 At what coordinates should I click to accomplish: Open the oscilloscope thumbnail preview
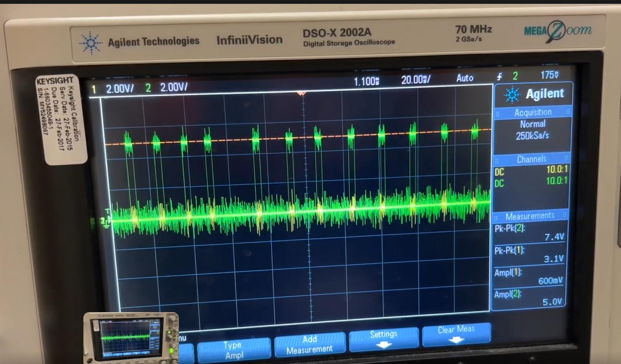(131, 338)
